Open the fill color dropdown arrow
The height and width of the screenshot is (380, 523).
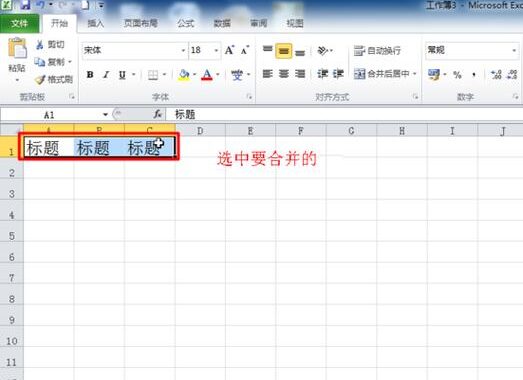tap(194, 75)
